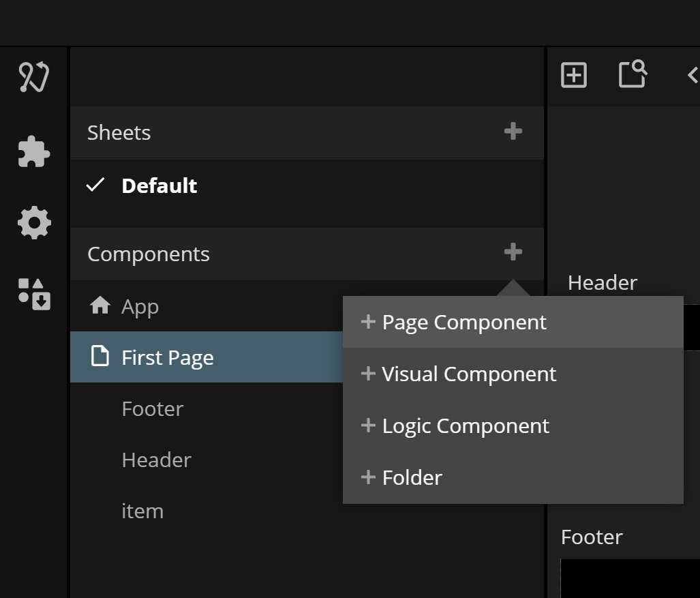Select the Footer component in the list

[x=152, y=408]
